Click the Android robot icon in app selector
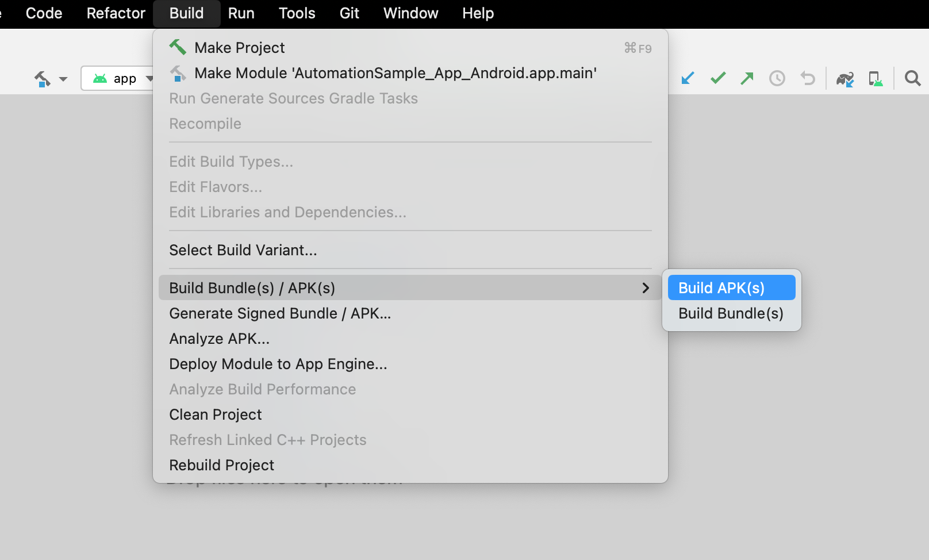The height and width of the screenshot is (560, 929). point(100,78)
